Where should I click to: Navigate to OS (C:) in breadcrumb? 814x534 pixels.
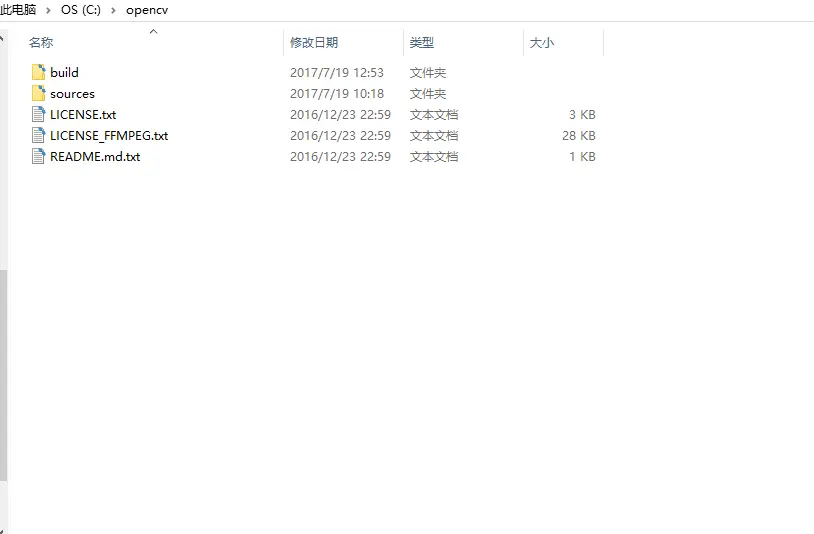pyautogui.click(x=81, y=10)
